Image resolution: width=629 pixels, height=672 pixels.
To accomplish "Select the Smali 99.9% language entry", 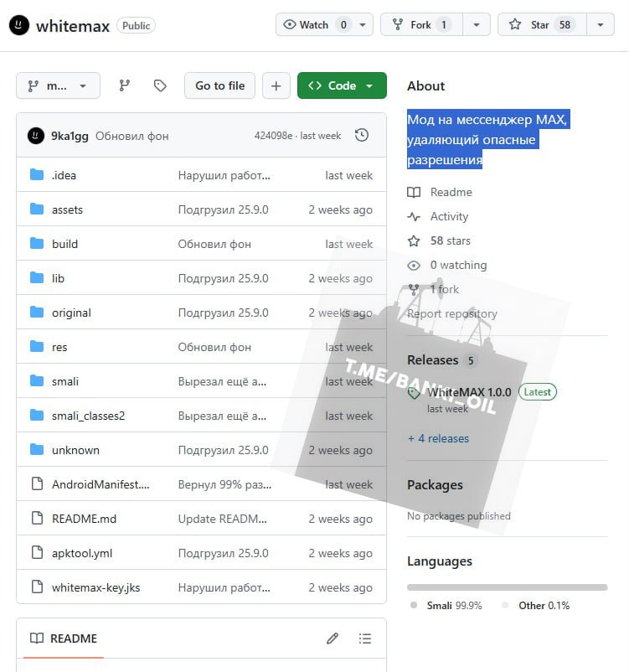I will tap(446, 606).
